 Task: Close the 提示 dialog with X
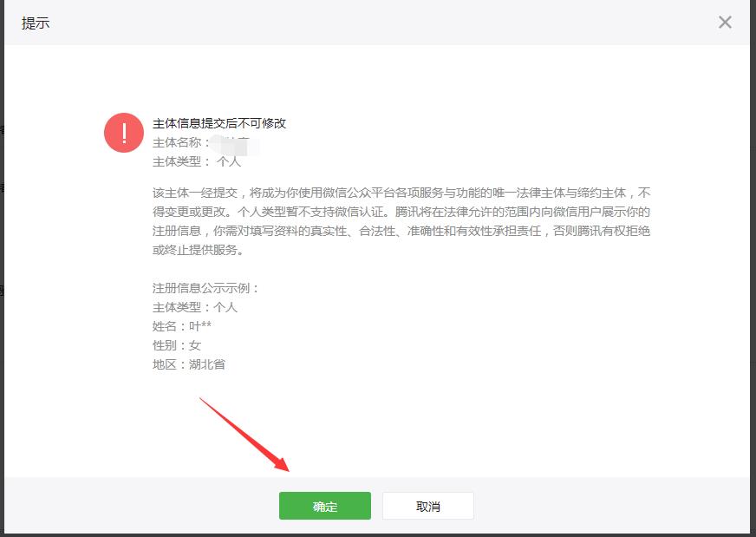coord(725,23)
